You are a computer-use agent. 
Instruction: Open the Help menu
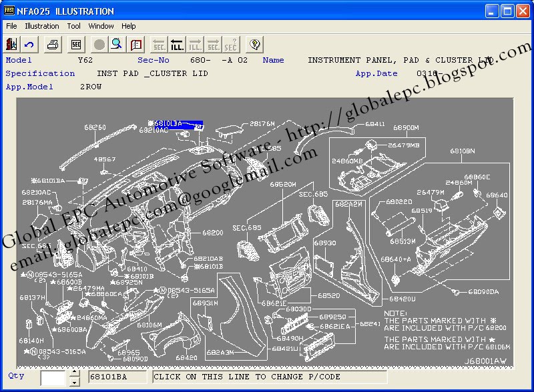point(128,26)
